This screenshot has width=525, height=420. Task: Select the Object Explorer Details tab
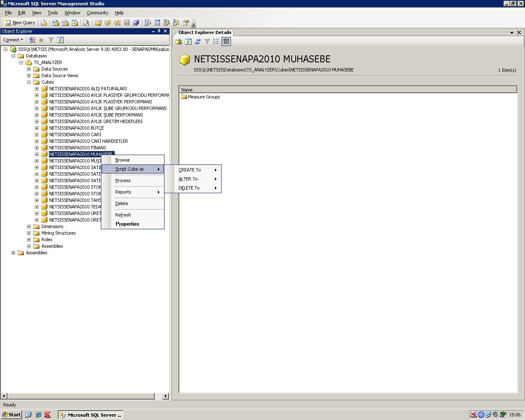coord(205,32)
